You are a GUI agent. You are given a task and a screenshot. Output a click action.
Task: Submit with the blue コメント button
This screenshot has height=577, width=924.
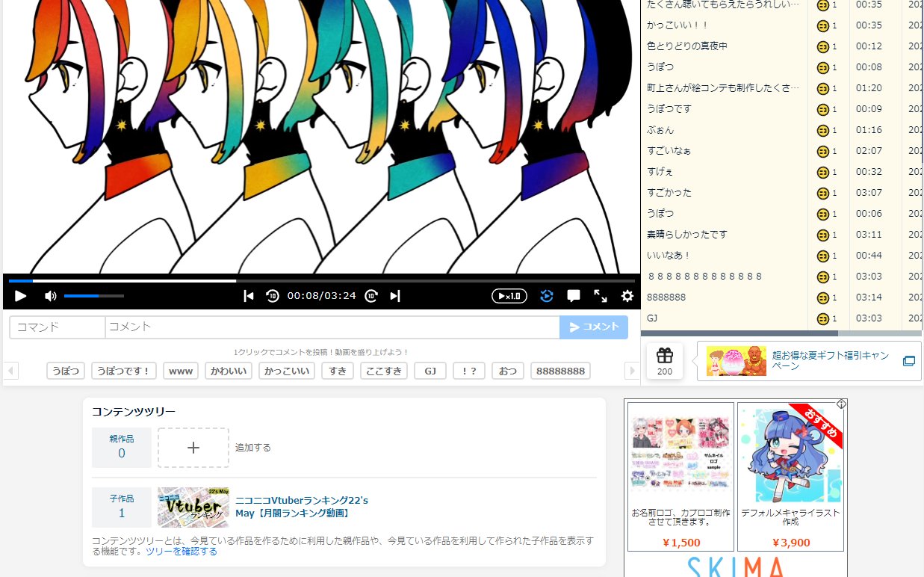coord(594,327)
